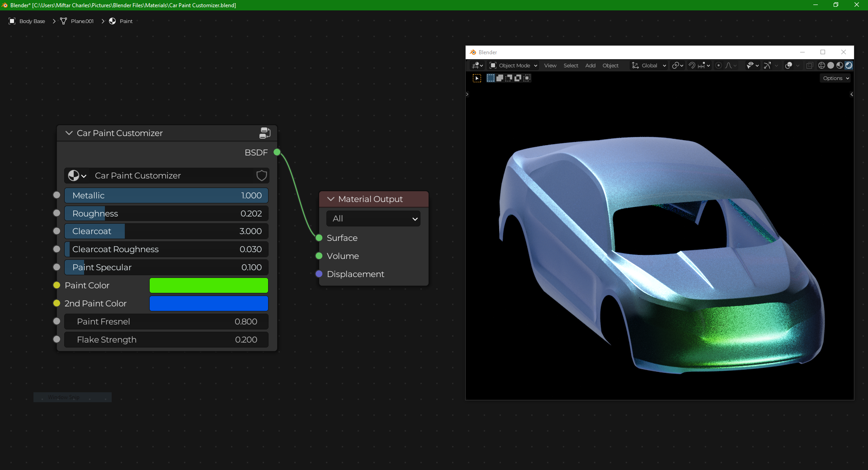Open the Add menu

590,66
